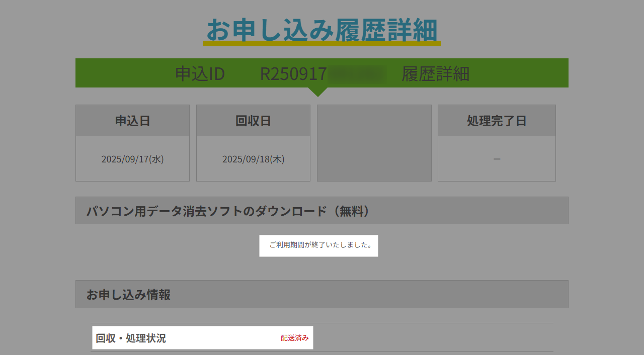Click the 回収・処理状況 row label

coord(131,338)
